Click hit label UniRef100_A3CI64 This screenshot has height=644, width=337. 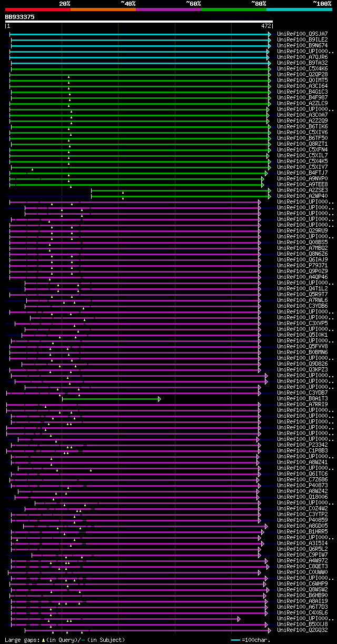coord(302,86)
